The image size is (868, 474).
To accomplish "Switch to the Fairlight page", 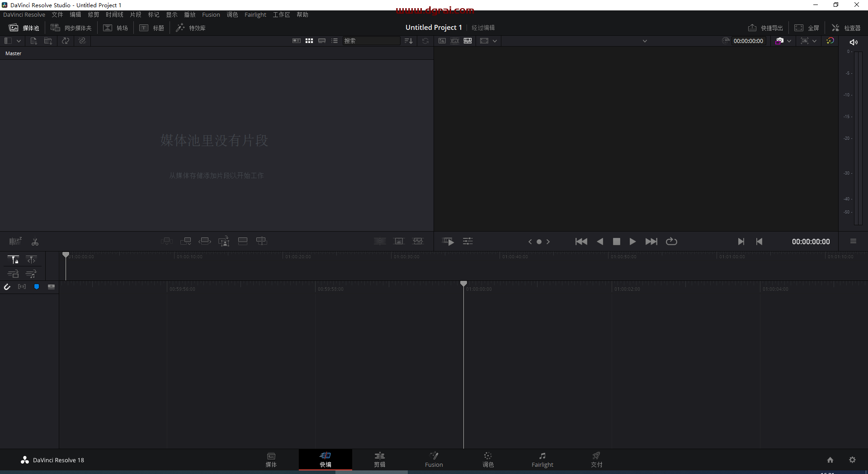I will click(x=542, y=460).
